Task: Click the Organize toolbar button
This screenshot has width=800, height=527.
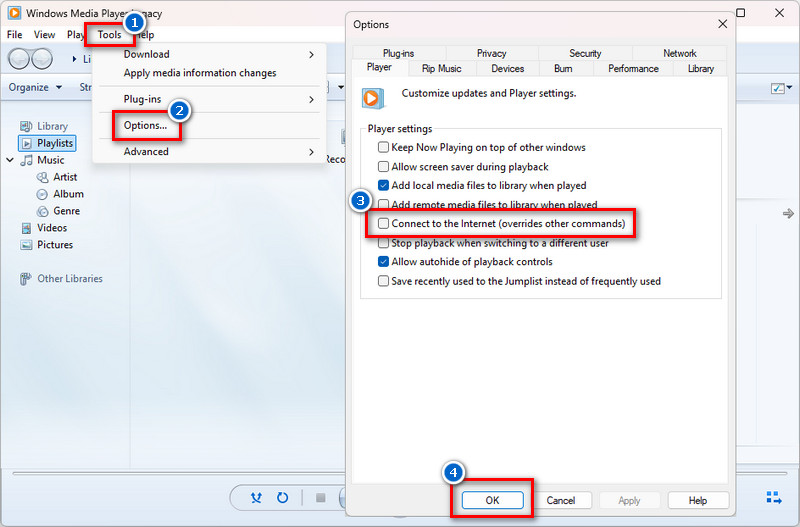Action: pyautogui.click(x=35, y=88)
